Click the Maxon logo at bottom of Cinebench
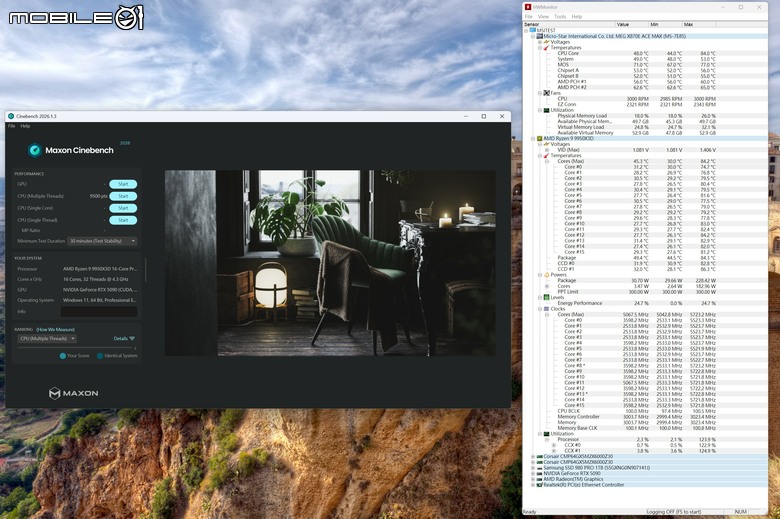 [74, 393]
